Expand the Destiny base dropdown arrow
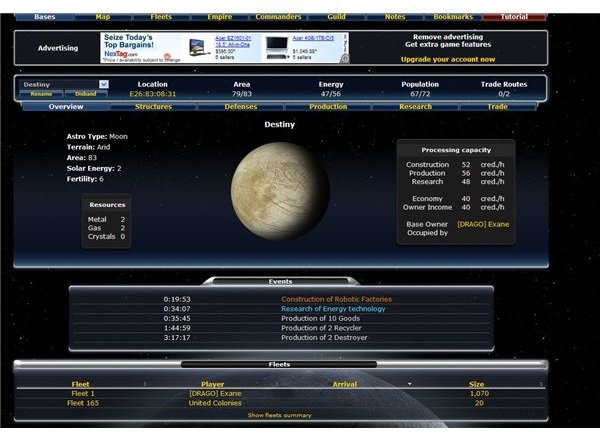This screenshot has width=600, height=434. point(104,84)
